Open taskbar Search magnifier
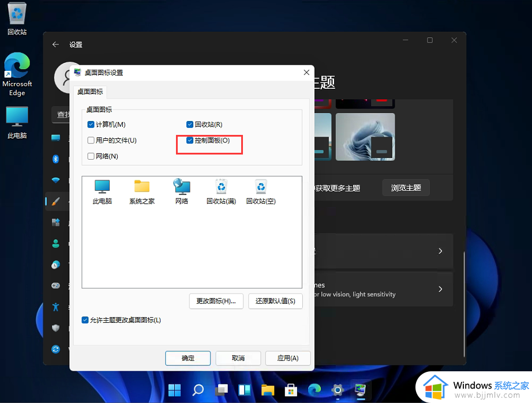Viewport: 532px width, 403px height. pyautogui.click(x=198, y=390)
